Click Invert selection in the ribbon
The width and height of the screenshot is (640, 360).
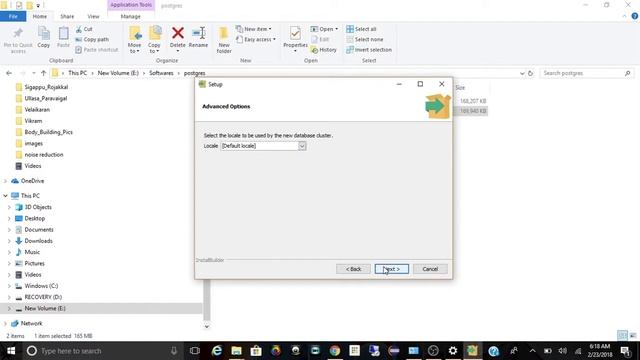tap(369, 49)
